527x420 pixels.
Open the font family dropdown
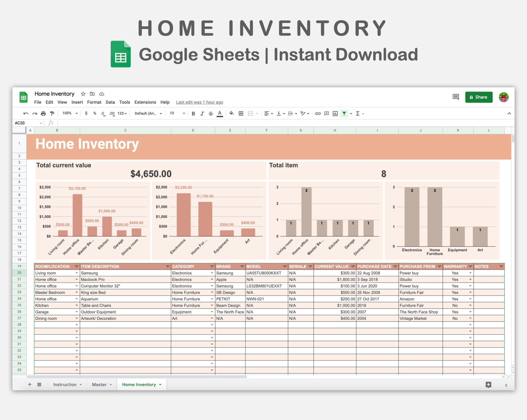148,113
